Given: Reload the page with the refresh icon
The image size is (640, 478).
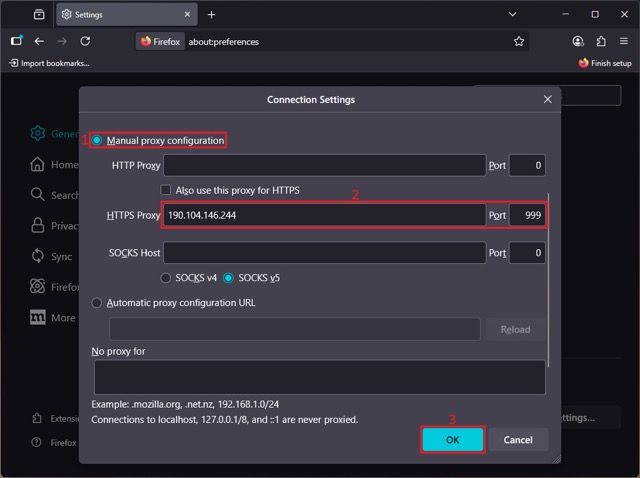Looking at the screenshot, I should [85, 41].
